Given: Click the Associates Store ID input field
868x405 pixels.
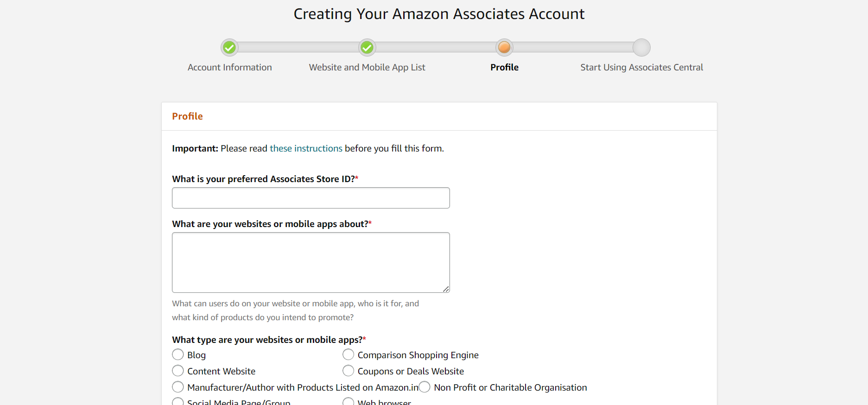Looking at the screenshot, I should coord(310,197).
